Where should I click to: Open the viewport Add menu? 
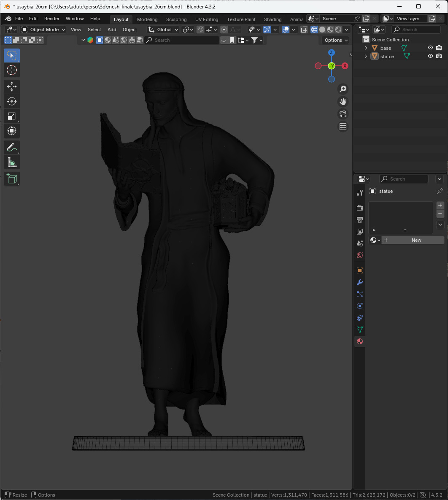pyautogui.click(x=112, y=30)
